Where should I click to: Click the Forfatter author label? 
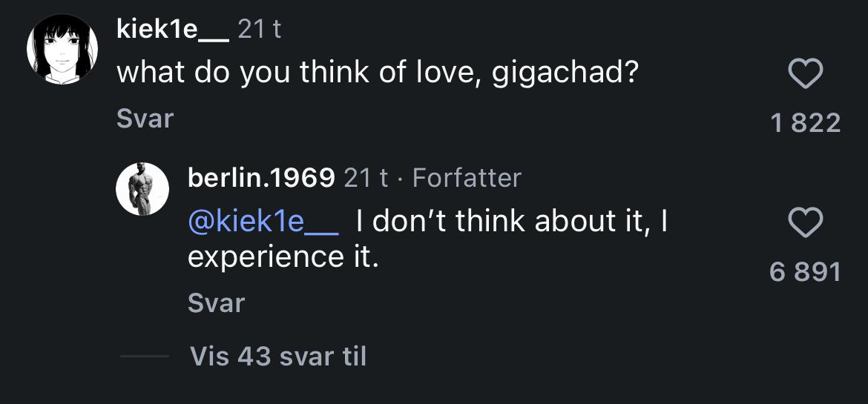coord(467,178)
